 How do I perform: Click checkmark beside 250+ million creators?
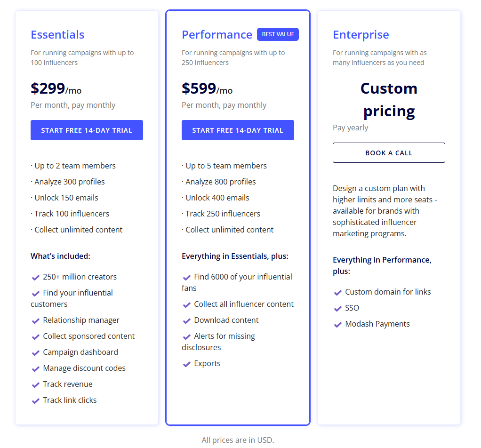36,278
